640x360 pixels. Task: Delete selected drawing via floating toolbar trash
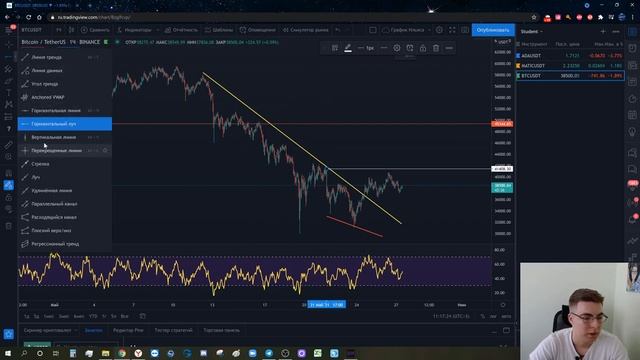click(x=436, y=48)
